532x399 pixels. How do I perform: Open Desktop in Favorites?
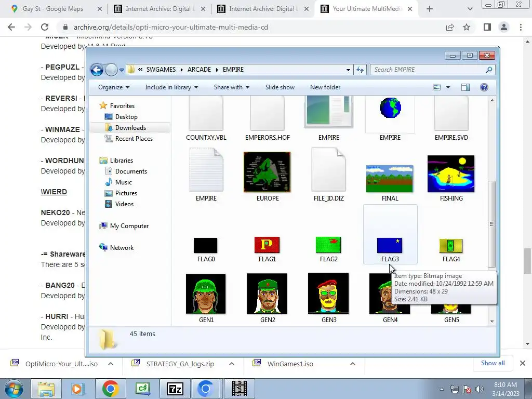[x=126, y=117]
